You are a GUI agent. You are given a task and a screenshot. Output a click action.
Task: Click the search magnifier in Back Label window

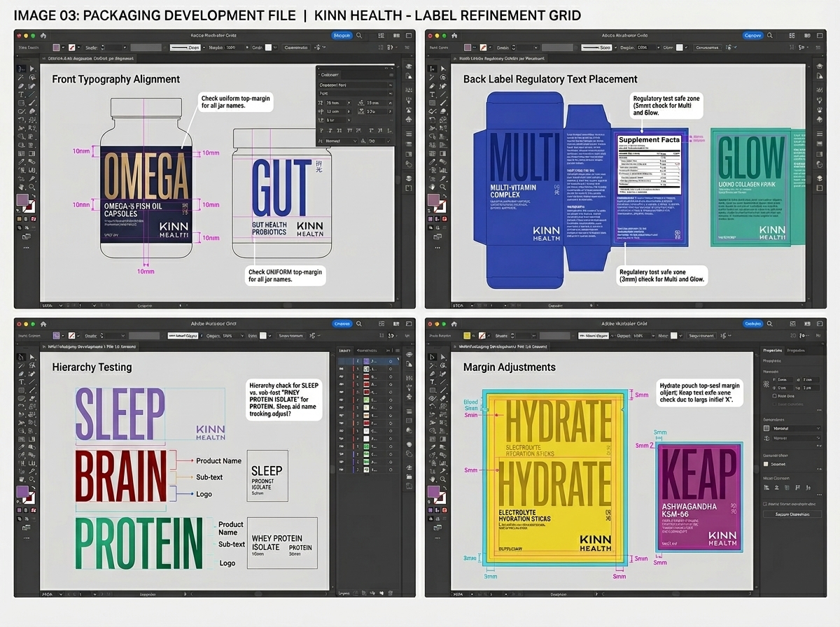770,36
